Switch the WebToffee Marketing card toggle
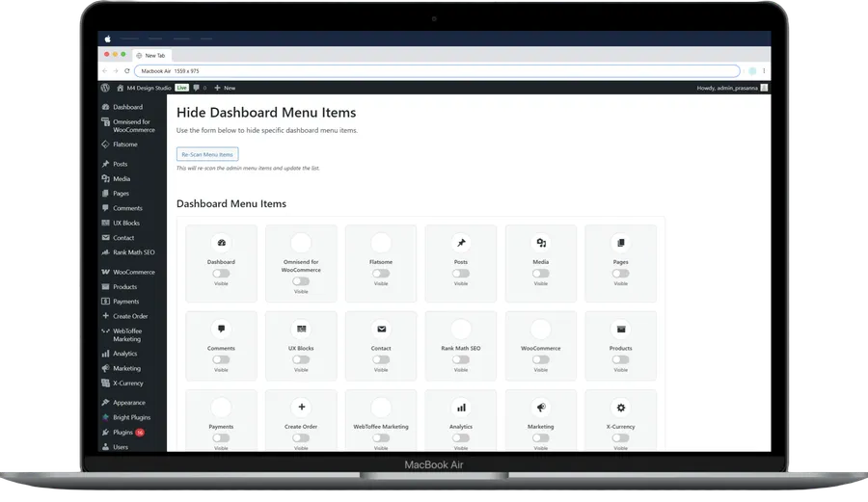This screenshot has width=868, height=502. click(381, 437)
